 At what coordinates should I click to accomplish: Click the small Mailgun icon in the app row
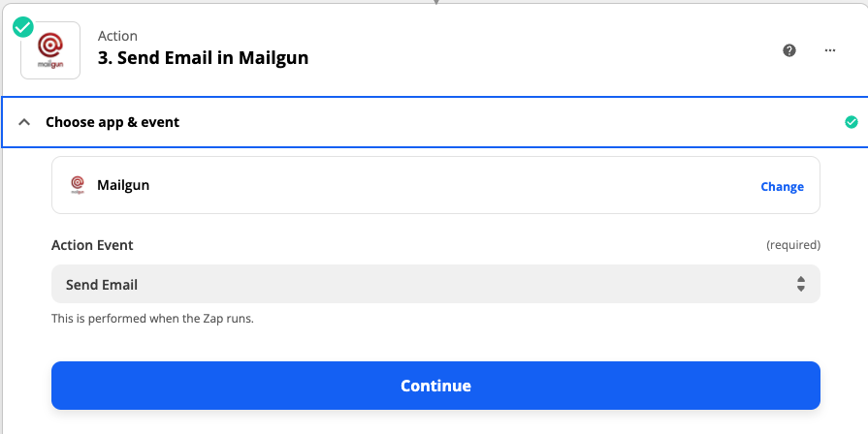[78, 185]
